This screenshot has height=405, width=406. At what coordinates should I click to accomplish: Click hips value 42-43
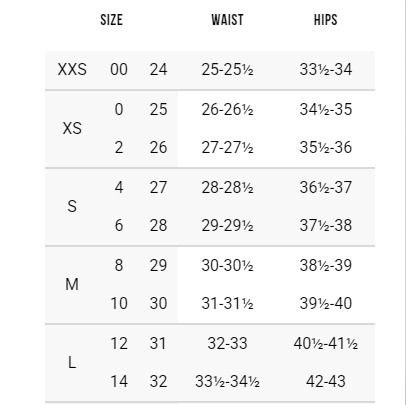326,381
